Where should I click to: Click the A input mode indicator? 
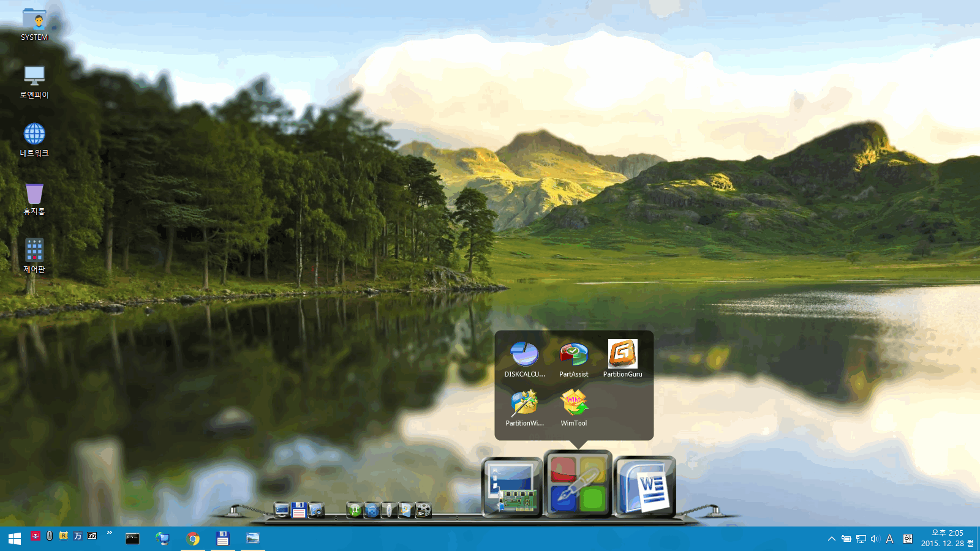(x=890, y=539)
